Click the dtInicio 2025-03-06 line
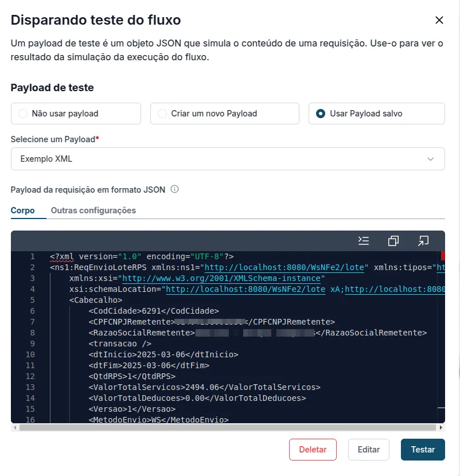 pyautogui.click(x=163, y=354)
